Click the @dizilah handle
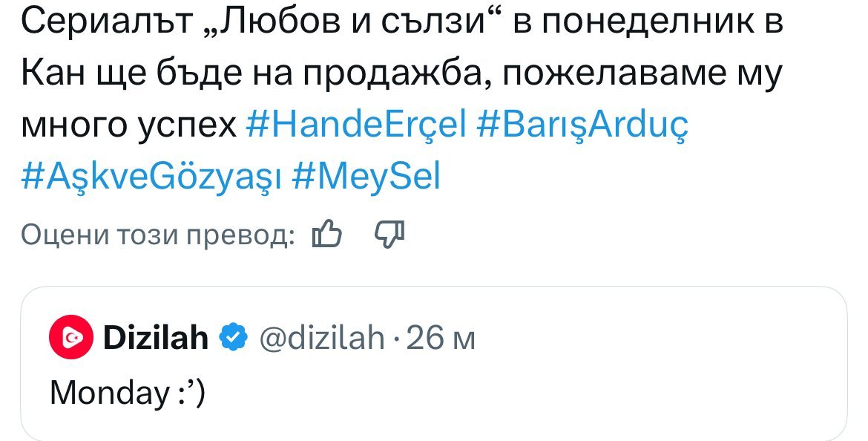 320,339
